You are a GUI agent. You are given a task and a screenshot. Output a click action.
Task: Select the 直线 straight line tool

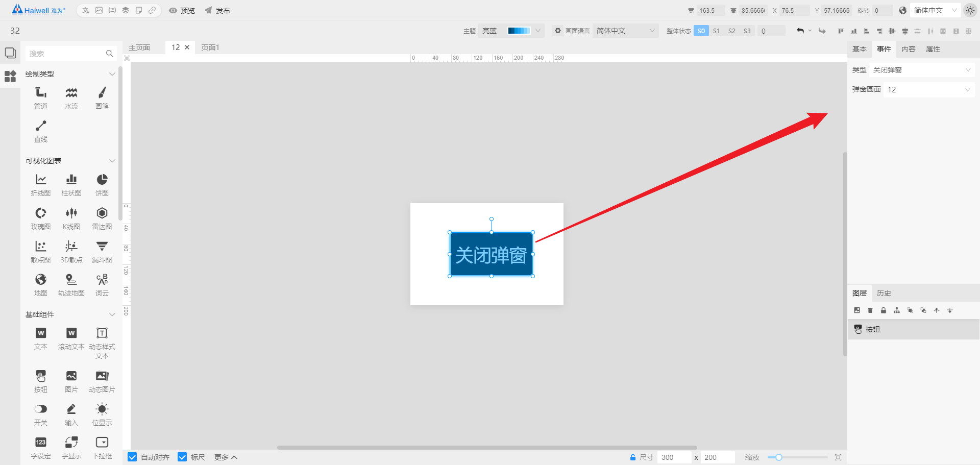[x=41, y=131]
